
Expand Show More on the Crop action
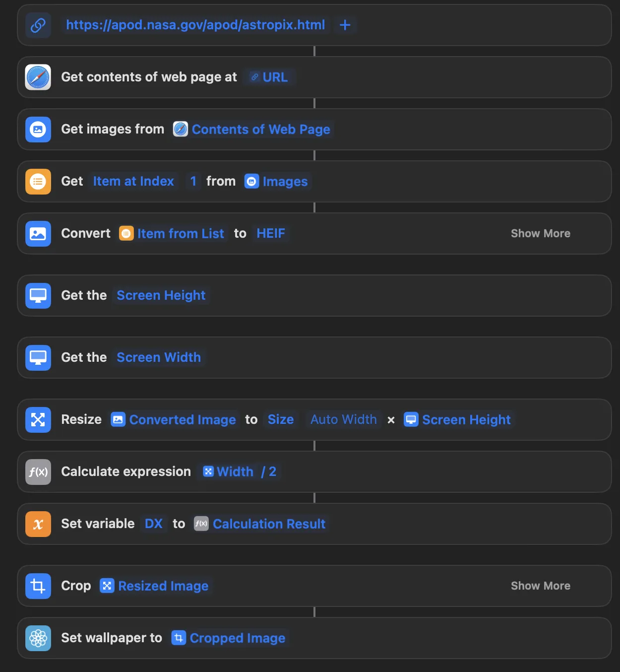point(540,586)
